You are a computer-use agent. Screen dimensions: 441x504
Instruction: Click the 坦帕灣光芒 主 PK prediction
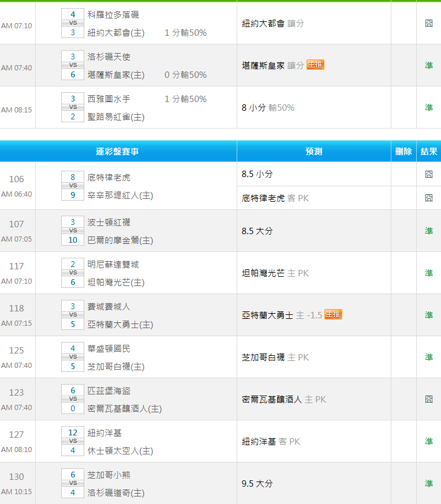[x=275, y=273]
